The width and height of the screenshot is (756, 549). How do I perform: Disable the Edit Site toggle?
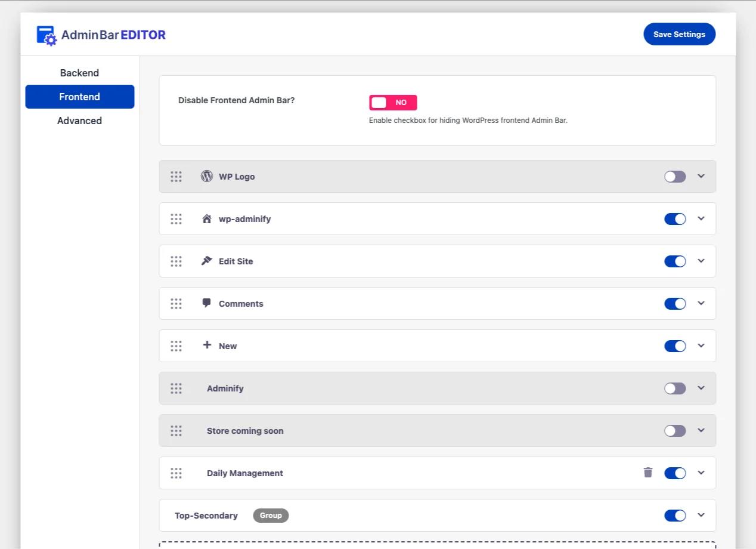point(675,261)
